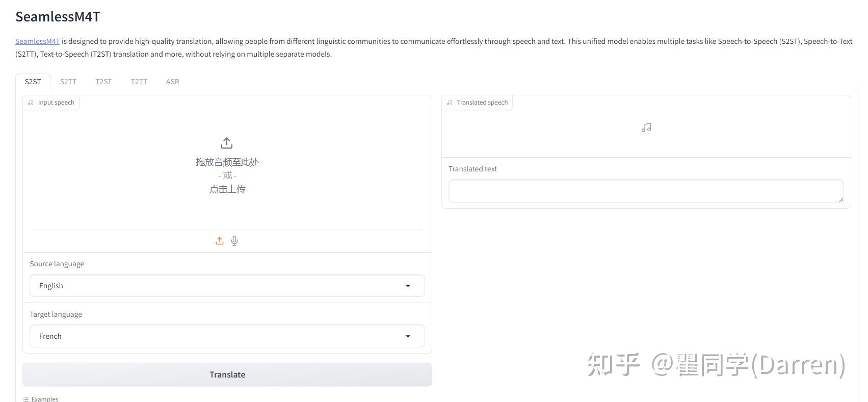Click the large upload arrow icon
The width and height of the screenshot is (868, 402).
[227, 143]
